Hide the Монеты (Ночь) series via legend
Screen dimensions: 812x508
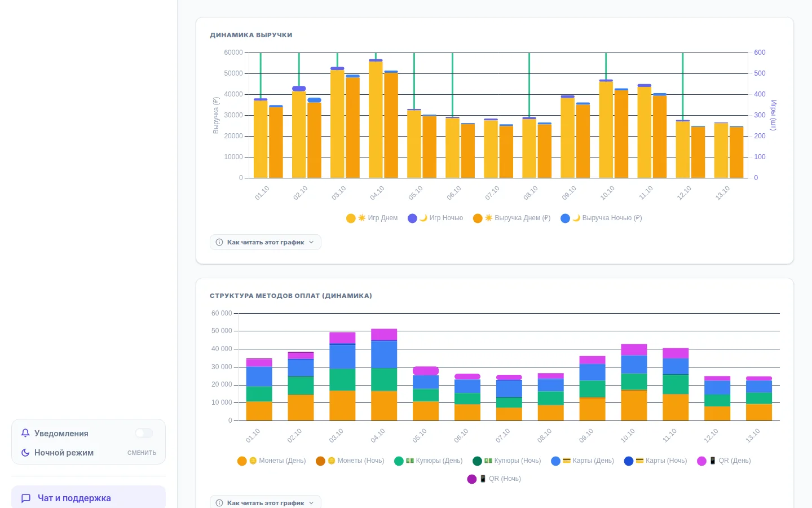click(x=350, y=461)
